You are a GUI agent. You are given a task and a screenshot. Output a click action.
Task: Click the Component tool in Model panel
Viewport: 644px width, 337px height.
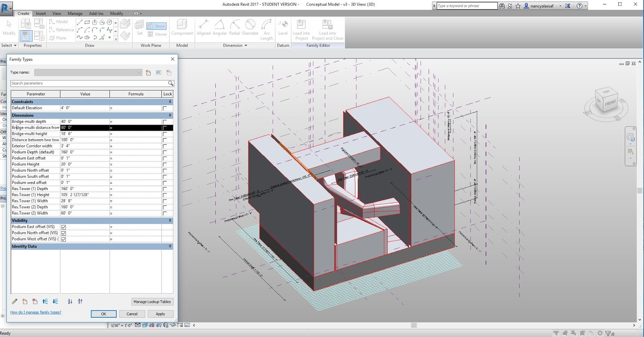pyautogui.click(x=182, y=28)
